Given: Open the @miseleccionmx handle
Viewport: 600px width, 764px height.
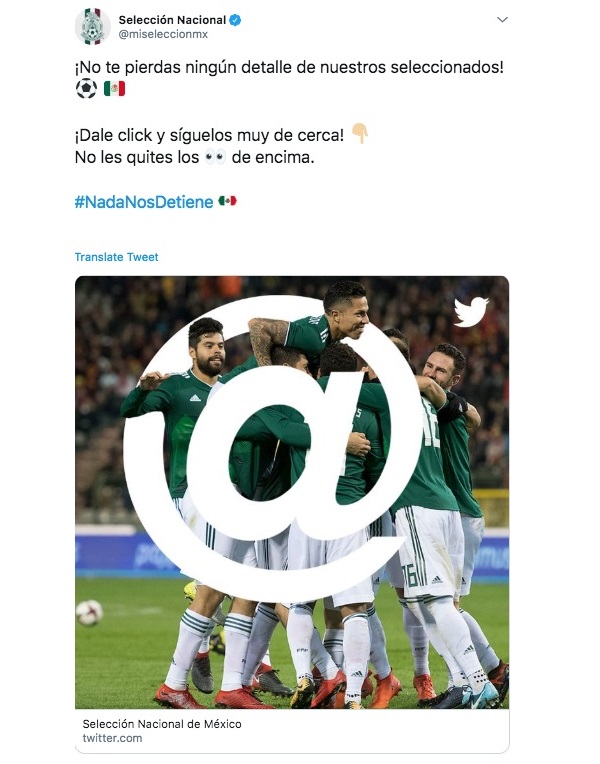Looking at the screenshot, I should 163,35.
